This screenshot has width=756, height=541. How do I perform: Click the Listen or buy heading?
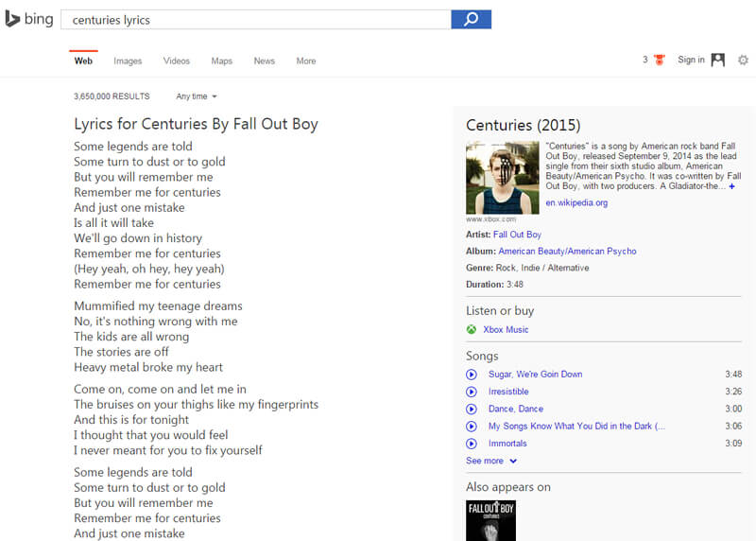[x=500, y=311]
